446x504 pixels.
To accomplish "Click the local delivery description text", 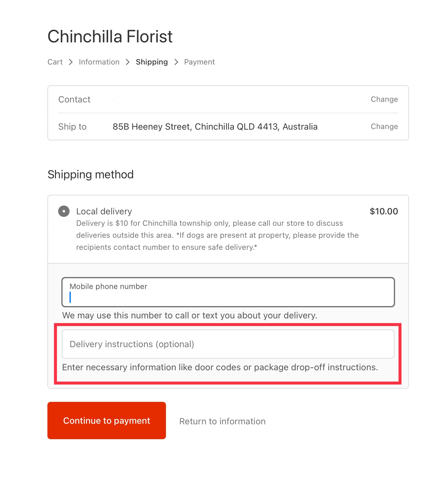I will click(217, 235).
